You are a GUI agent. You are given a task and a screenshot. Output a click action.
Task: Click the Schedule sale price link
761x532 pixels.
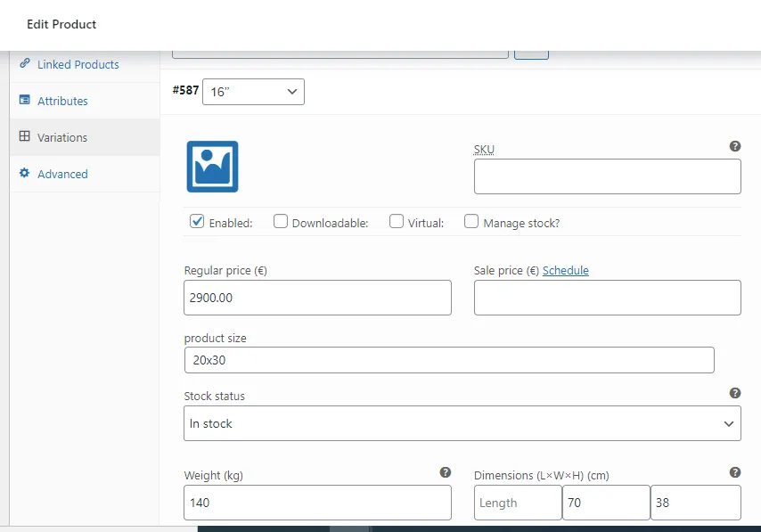(x=566, y=270)
